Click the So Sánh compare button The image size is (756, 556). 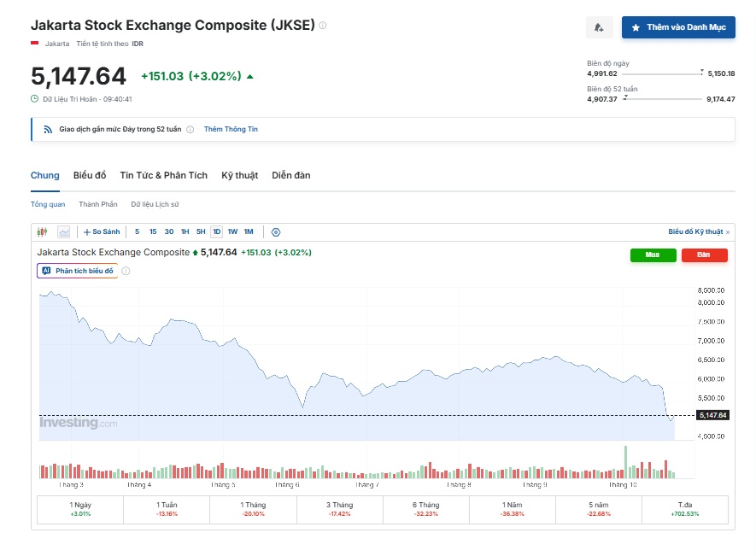click(102, 232)
